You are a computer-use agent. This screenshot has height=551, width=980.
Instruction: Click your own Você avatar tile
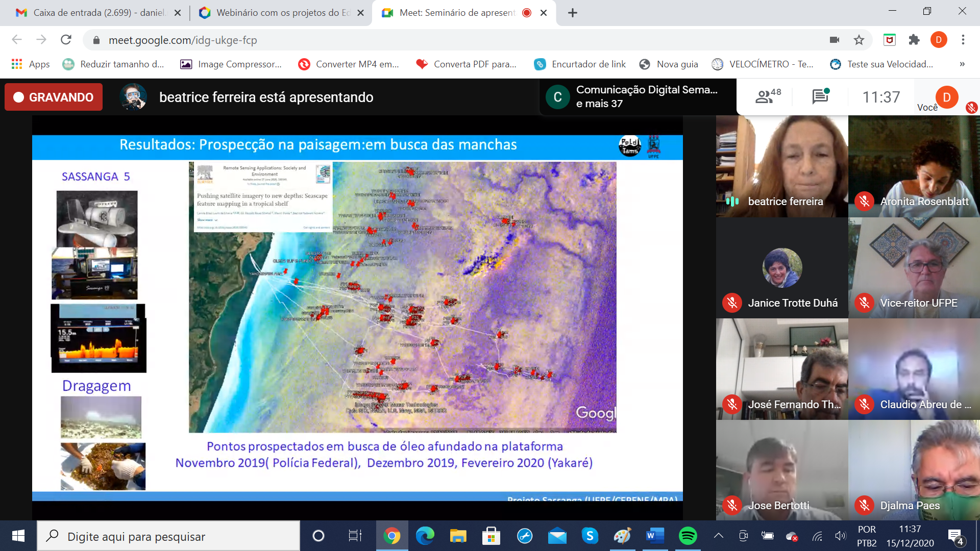pyautogui.click(x=947, y=97)
